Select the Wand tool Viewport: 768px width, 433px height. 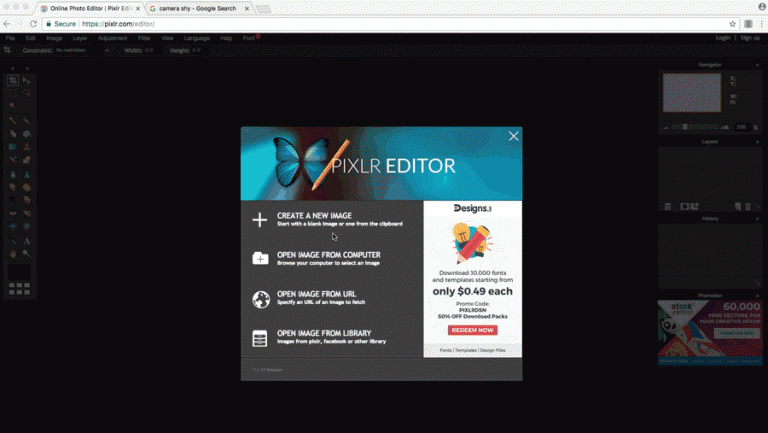[13, 105]
